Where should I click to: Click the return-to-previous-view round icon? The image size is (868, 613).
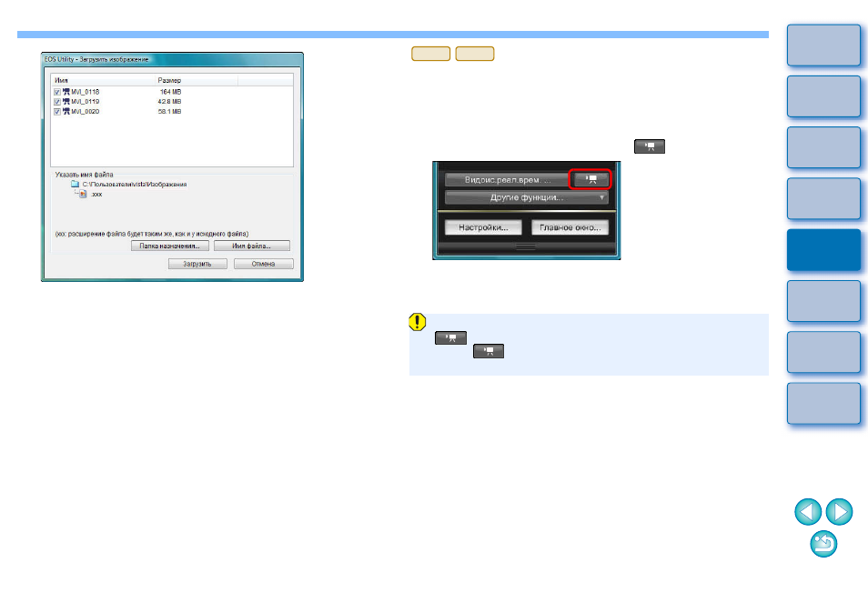(823, 544)
